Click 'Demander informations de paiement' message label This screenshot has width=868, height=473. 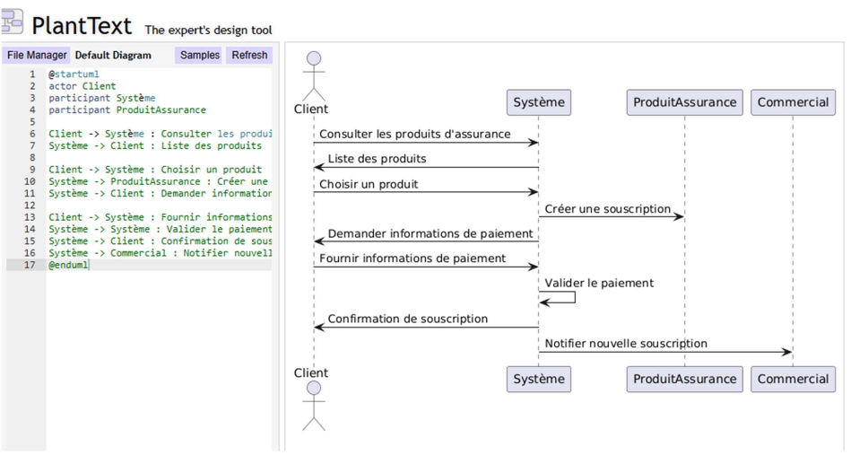click(x=430, y=233)
